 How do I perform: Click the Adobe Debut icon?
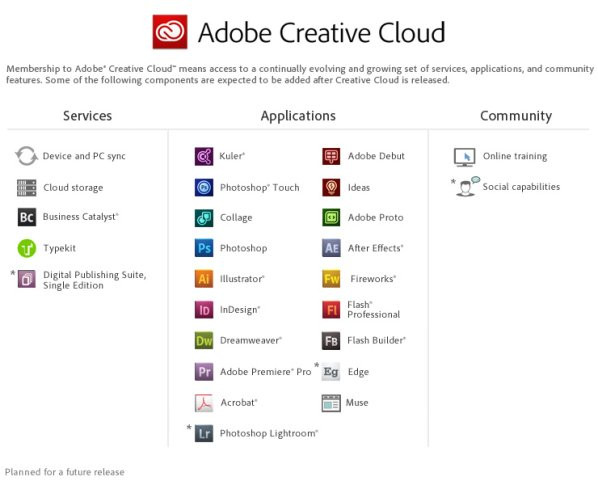331,156
